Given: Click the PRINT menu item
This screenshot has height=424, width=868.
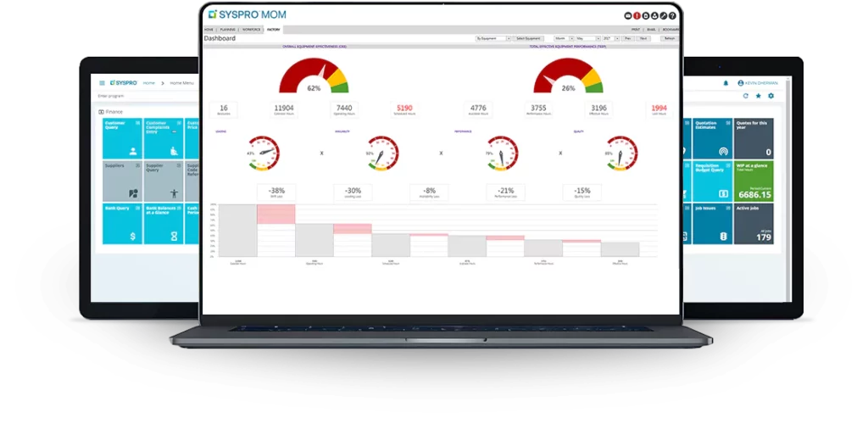Looking at the screenshot, I should point(636,30).
